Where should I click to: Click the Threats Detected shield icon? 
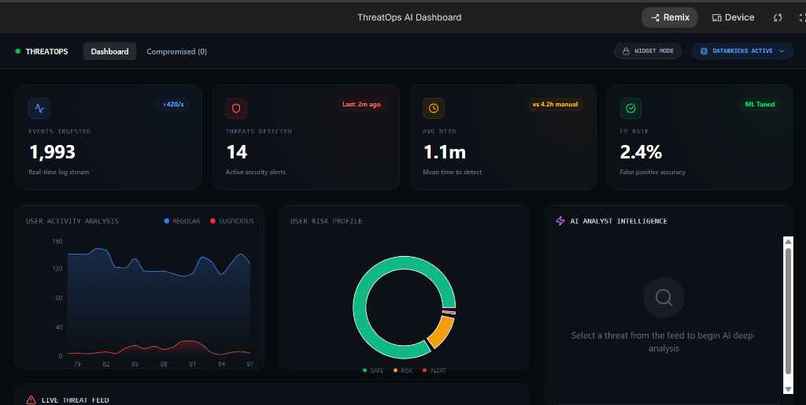coord(236,108)
